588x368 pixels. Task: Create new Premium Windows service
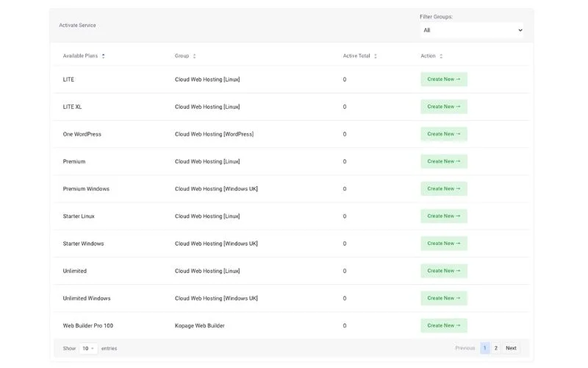pos(444,189)
